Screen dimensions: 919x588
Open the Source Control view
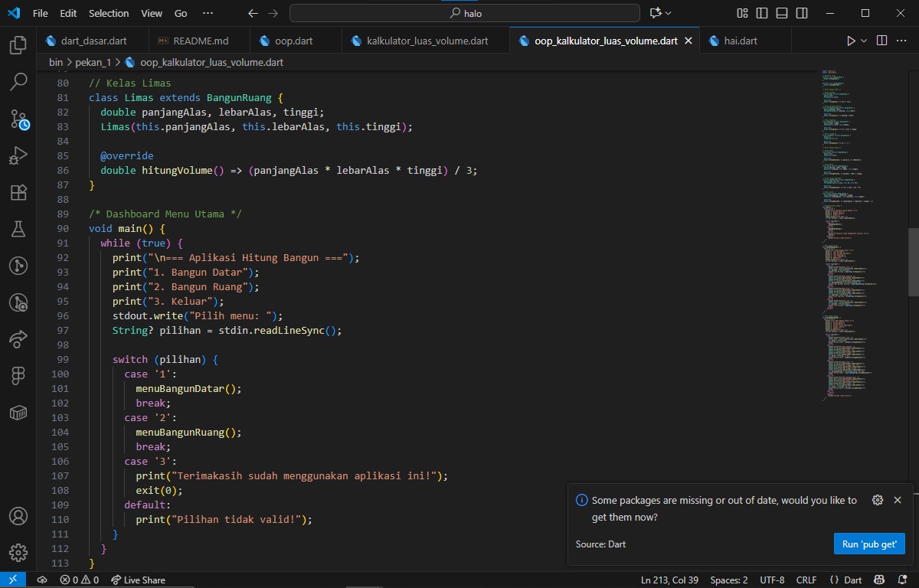pos(18,119)
